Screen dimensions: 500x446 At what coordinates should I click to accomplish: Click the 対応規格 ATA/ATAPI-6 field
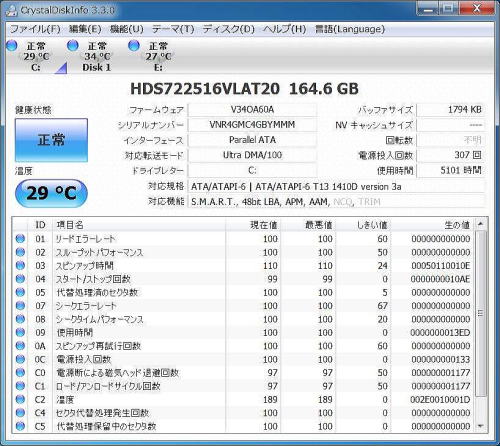click(x=336, y=187)
